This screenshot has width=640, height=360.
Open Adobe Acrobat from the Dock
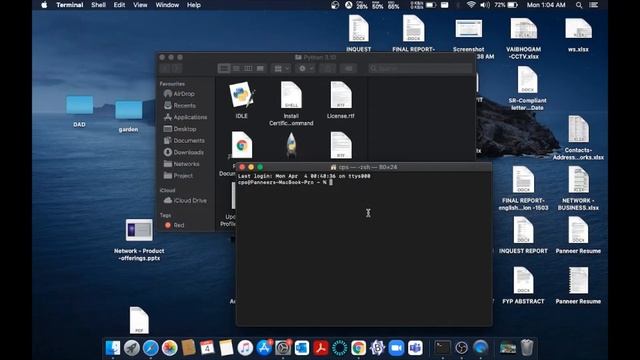321,348
